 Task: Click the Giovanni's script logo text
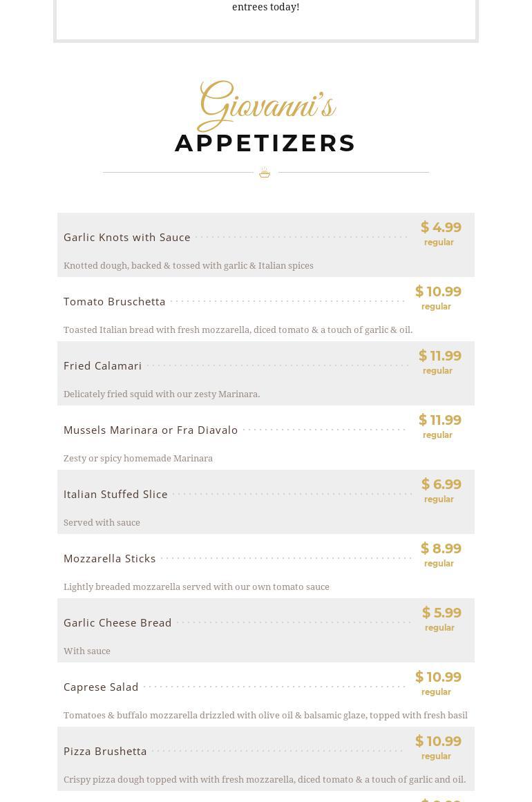tap(266, 106)
